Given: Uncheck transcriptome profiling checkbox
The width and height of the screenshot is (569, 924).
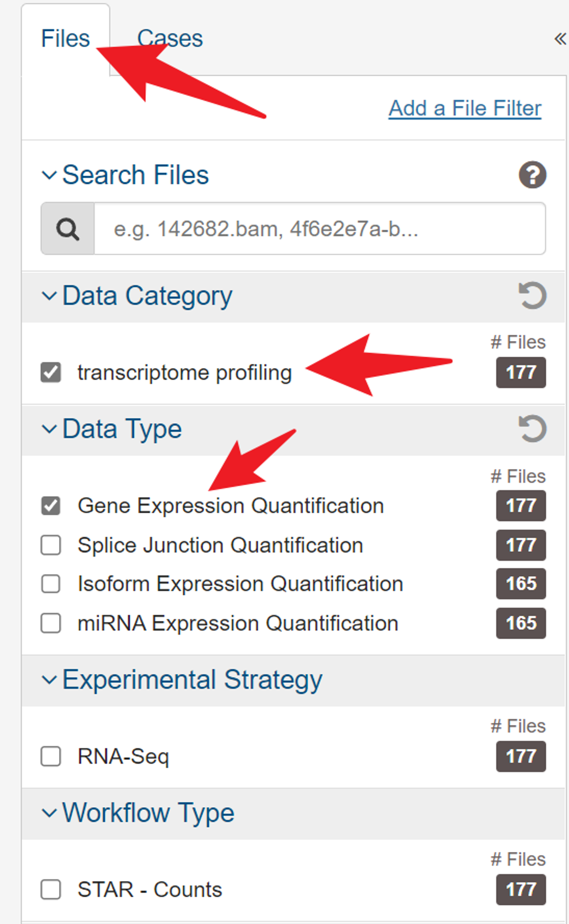Looking at the screenshot, I should point(51,372).
